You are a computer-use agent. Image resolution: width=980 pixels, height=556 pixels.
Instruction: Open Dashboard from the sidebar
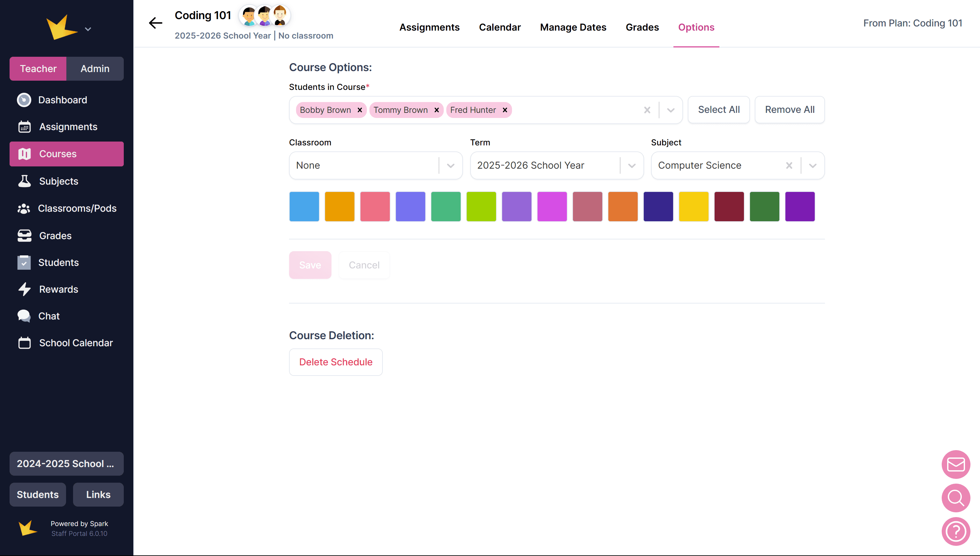coord(63,100)
